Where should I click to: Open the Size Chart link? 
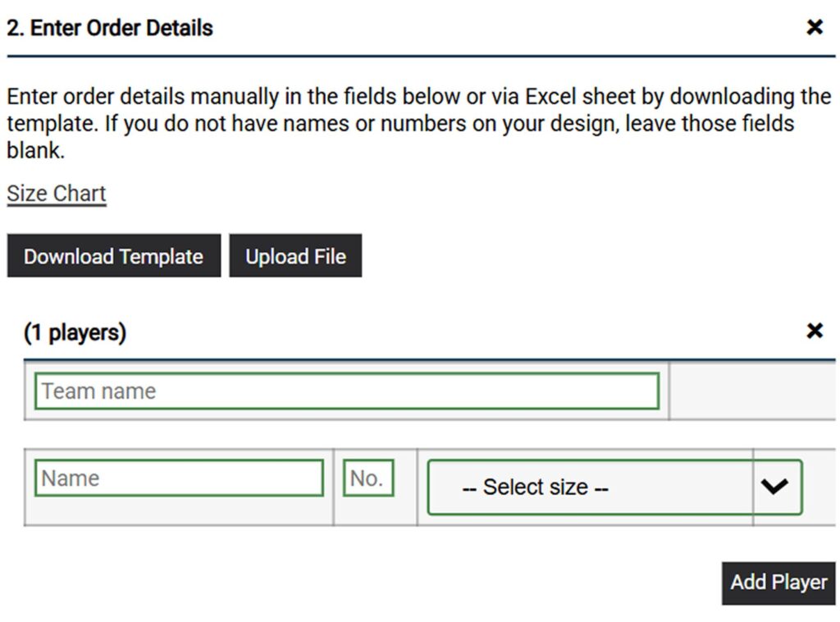click(57, 194)
